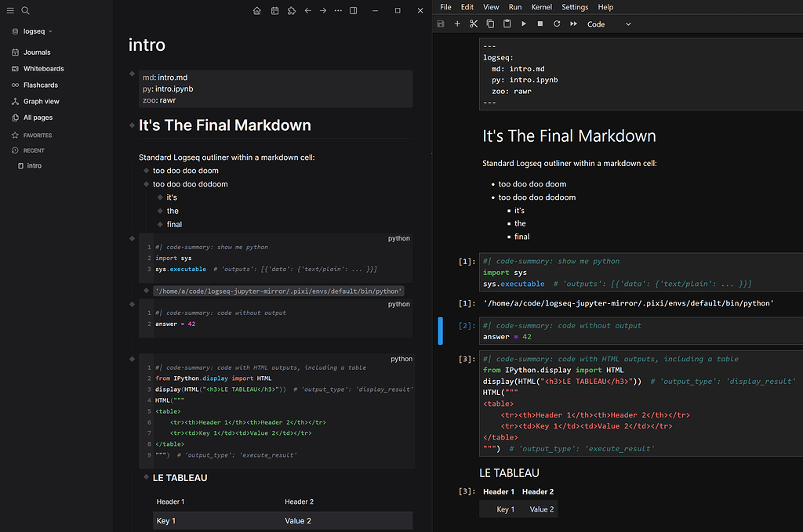
Task: Open the recent 'intro' page
Action: point(35,166)
